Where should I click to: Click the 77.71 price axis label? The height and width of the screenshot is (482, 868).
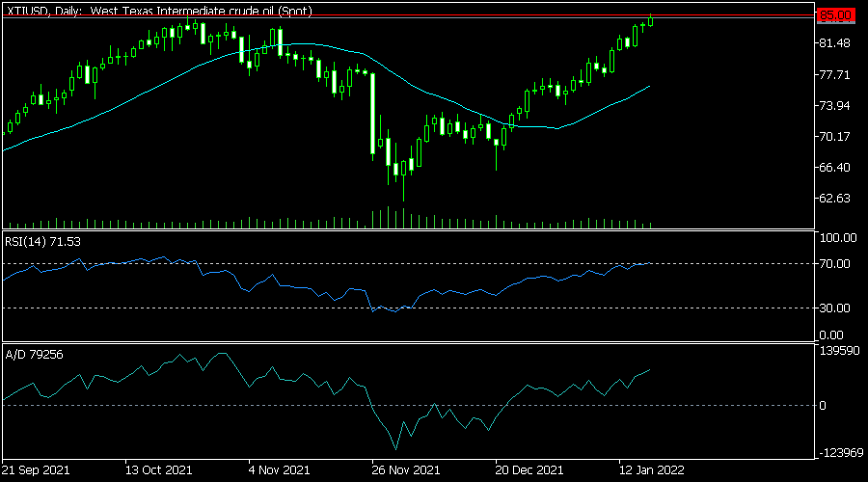click(835, 74)
